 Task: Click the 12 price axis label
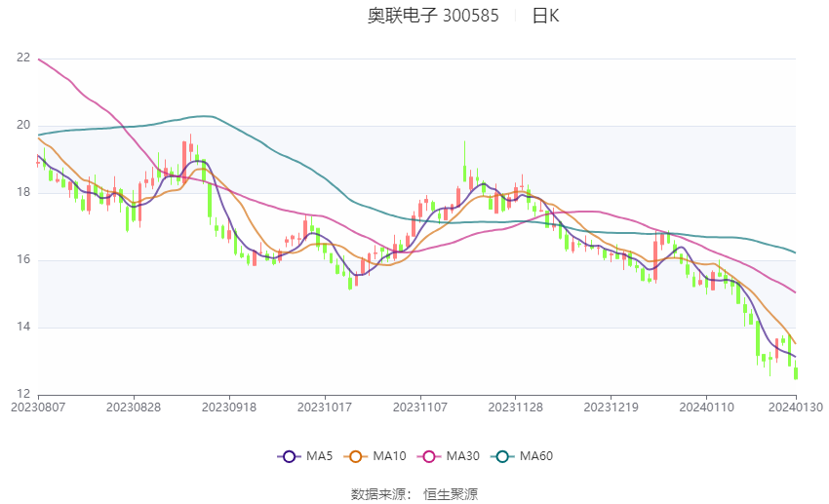coord(23,394)
